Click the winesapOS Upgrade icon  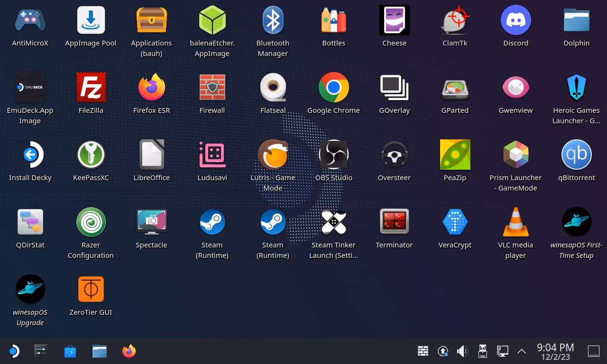(x=30, y=289)
